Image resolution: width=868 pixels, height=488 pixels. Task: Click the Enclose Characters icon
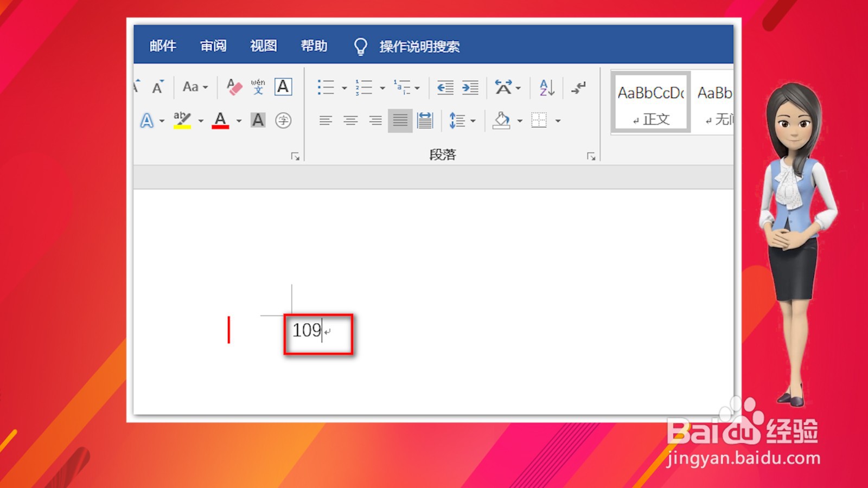283,120
